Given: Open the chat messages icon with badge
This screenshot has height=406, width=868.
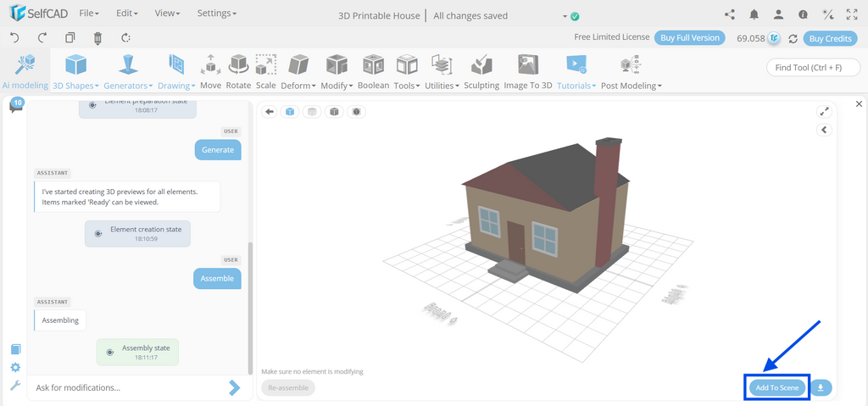Looking at the screenshot, I should click(x=16, y=105).
